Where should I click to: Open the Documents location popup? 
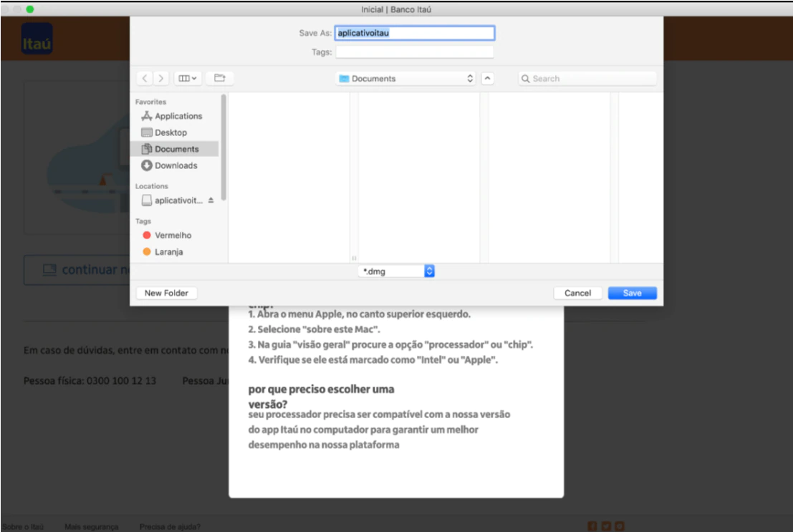405,78
